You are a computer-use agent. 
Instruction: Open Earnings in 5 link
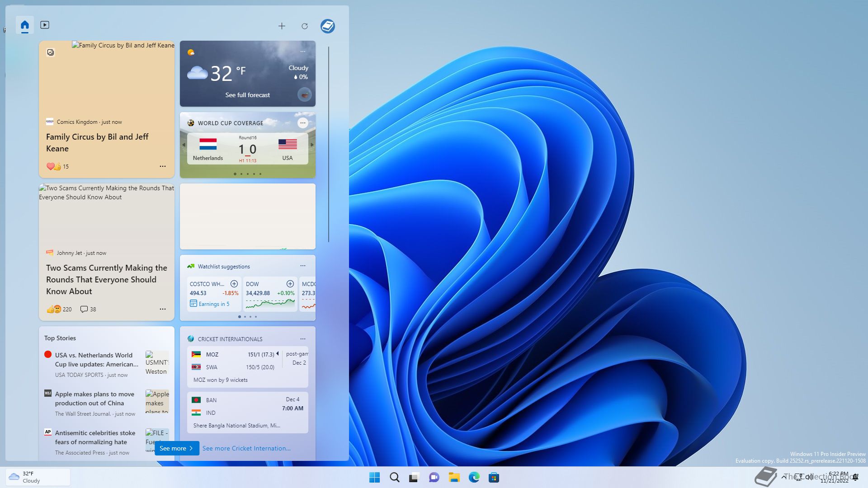click(x=210, y=304)
